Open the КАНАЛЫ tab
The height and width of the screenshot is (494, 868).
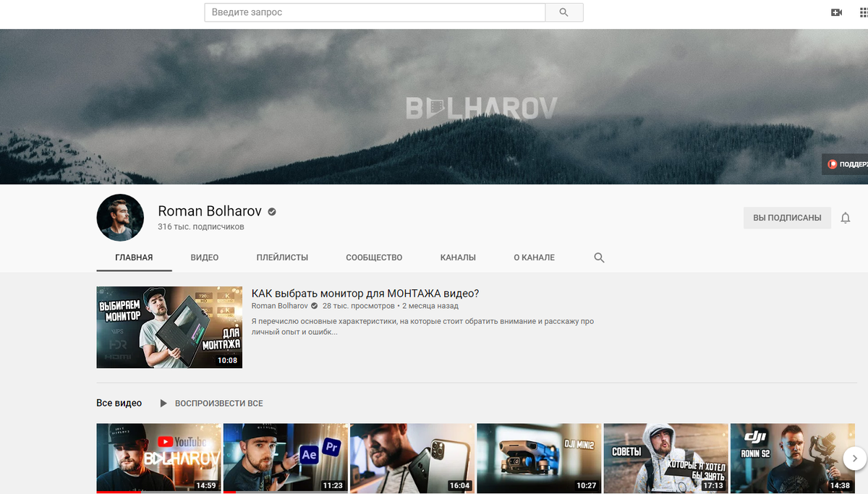(x=458, y=257)
